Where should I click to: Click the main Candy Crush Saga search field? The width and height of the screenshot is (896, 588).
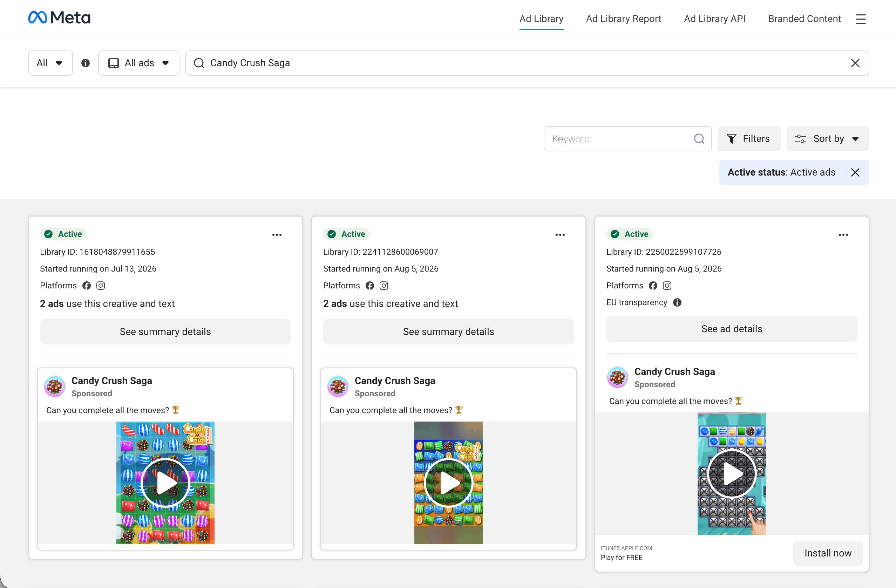tap(527, 63)
